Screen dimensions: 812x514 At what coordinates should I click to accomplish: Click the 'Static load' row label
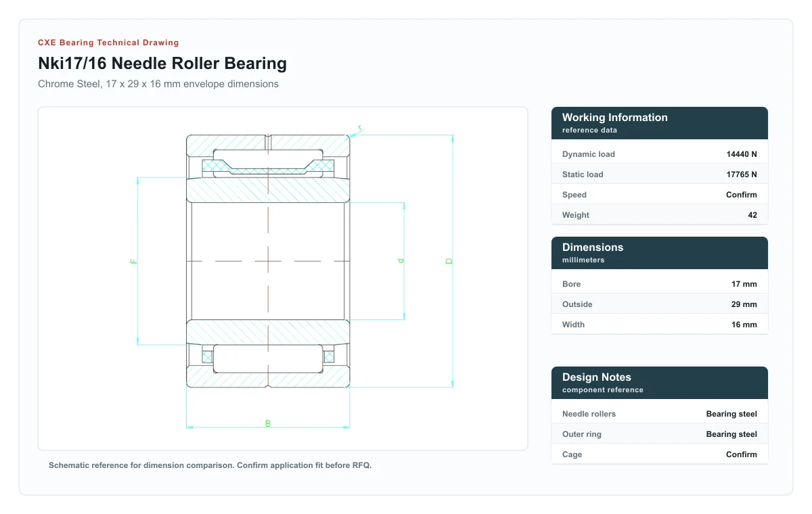click(583, 174)
